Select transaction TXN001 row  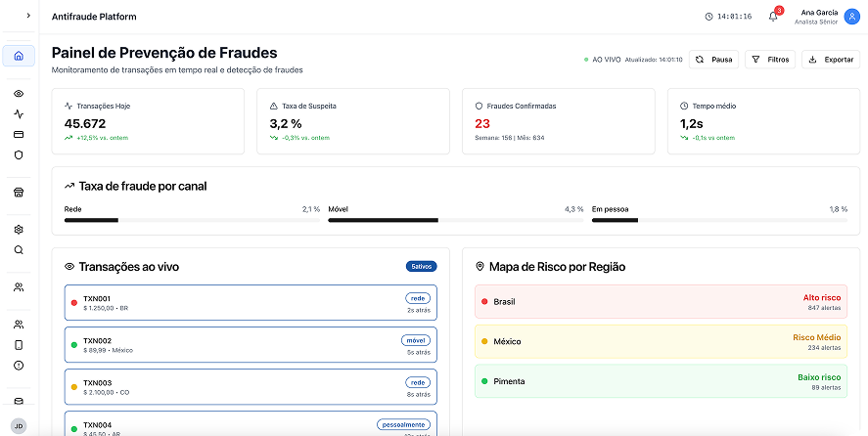tap(251, 303)
